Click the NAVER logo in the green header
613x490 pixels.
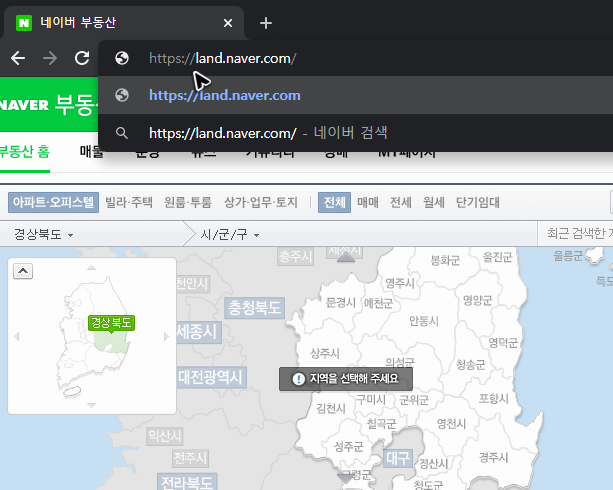coord(24,105)
